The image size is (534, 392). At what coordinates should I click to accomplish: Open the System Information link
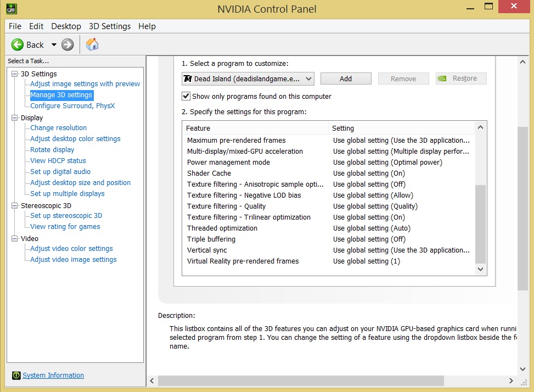pyautogui.click(x=53, y=376)
